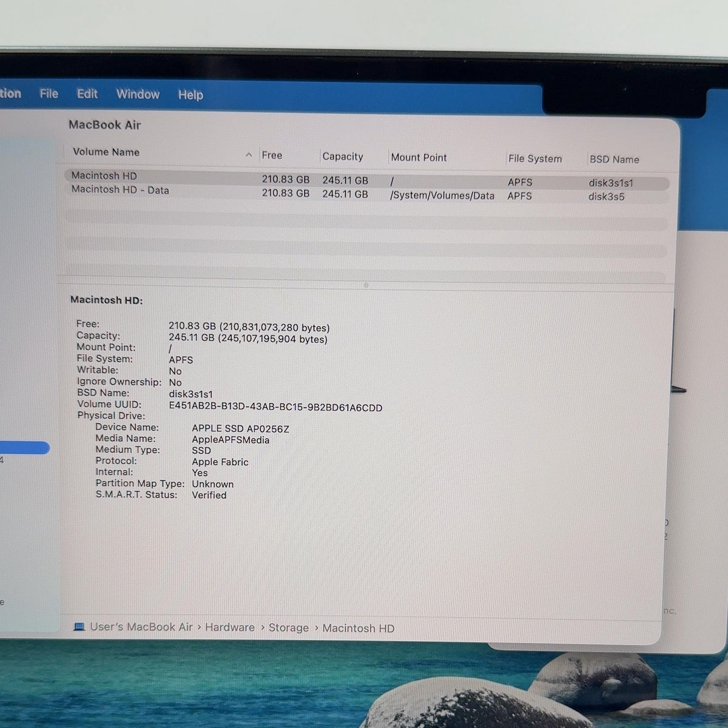Go to Storage in the path bar

coord(289,628)
